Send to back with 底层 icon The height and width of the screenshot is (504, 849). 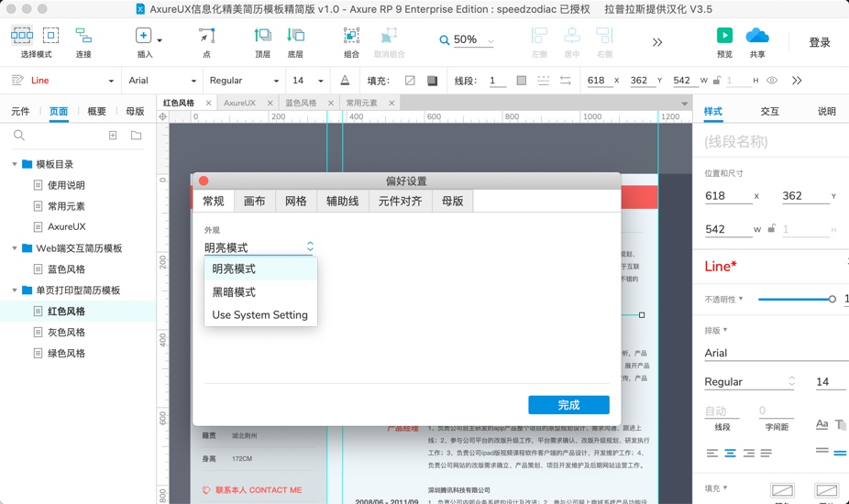click(x=295, y=36)
